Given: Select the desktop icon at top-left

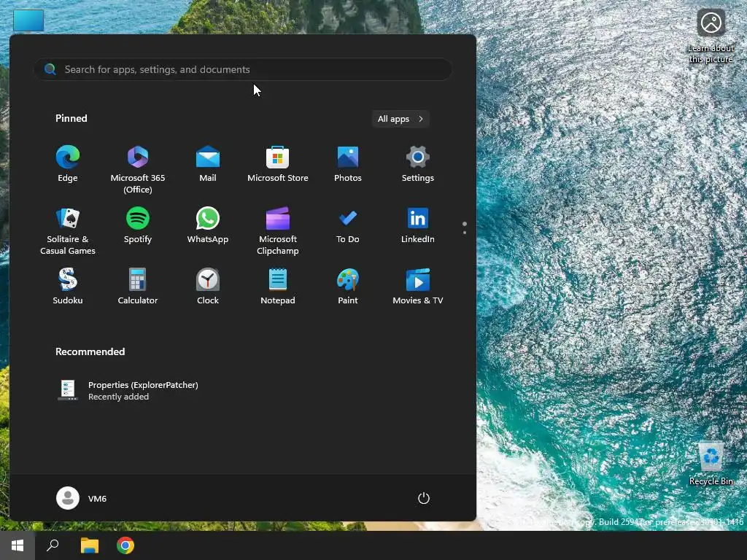Looking at the screenshot, I should [28, 20].
